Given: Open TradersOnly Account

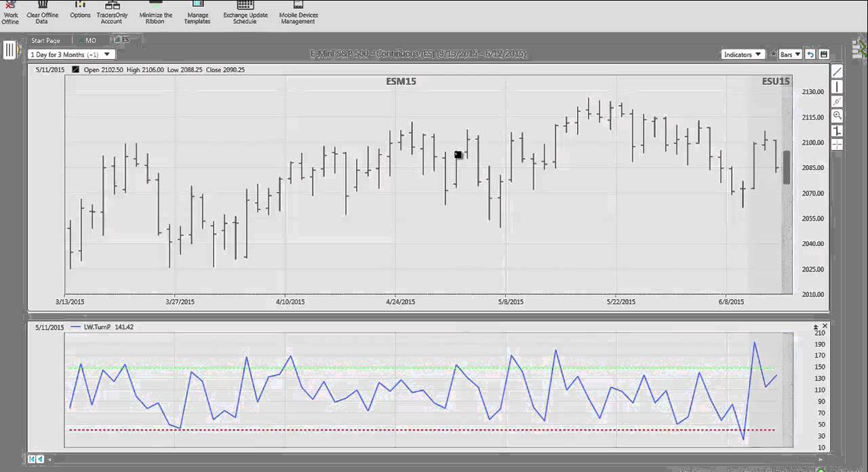Looking at the screenshot, I should pyautogui.click(x=112, y=14).
